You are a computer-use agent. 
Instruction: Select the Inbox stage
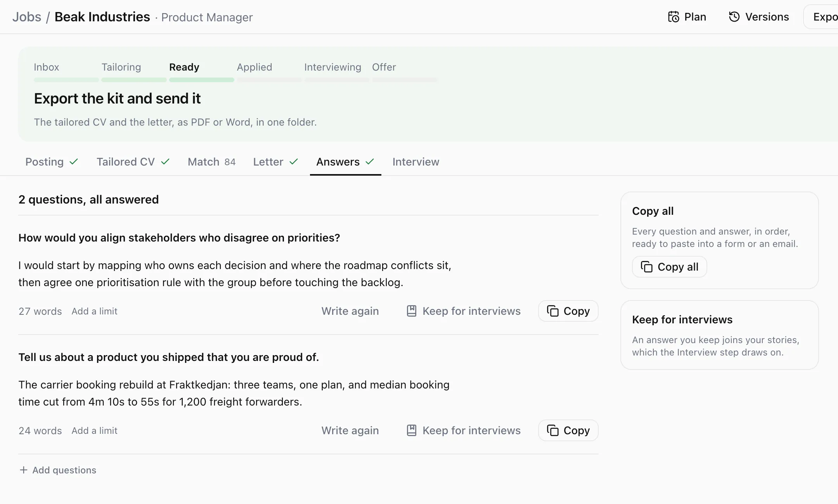pyautogui.click(x=47, y=67)
